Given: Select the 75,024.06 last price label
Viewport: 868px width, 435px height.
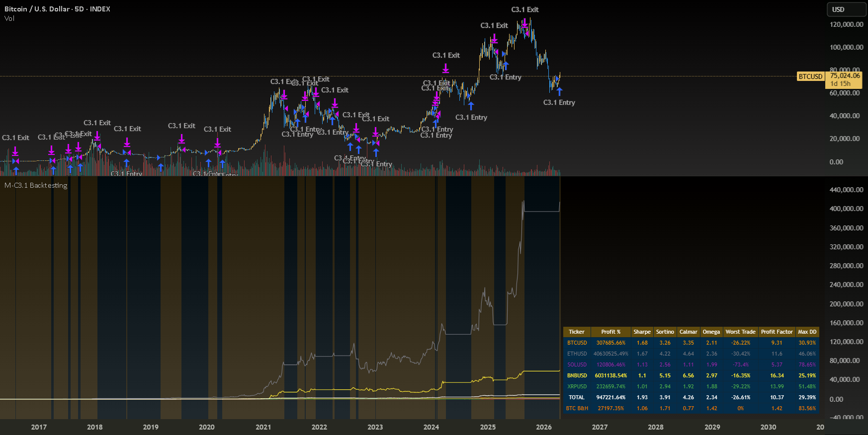Looking at the screenshot, I should 845,76.
